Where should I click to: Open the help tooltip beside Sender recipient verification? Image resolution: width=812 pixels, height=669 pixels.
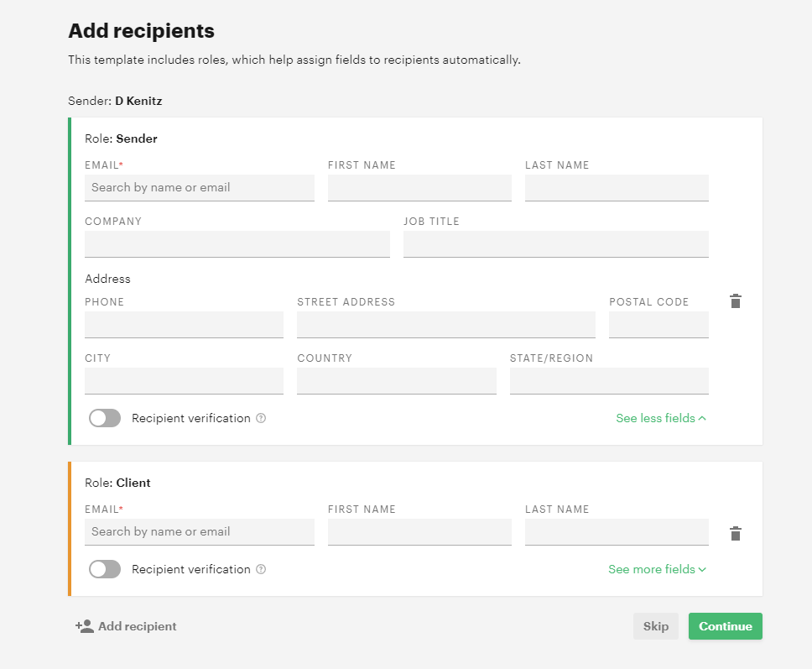pyautogui.click(x=260, y=418)
